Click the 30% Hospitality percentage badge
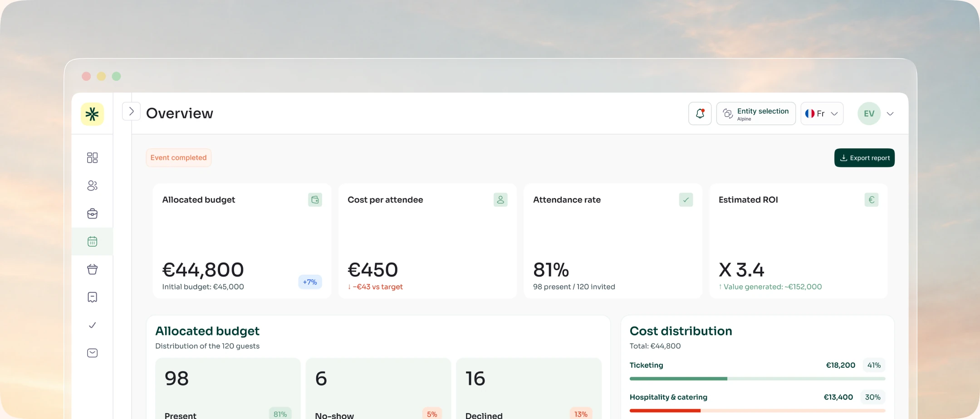The height and width of the screenshot is (419, 980). pos(872,397)
